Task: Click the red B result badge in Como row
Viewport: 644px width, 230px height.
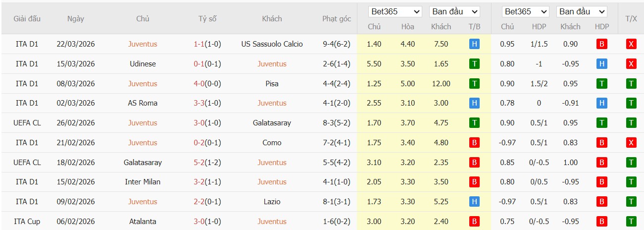Action: pyautogui.click(x=474, y=143)
